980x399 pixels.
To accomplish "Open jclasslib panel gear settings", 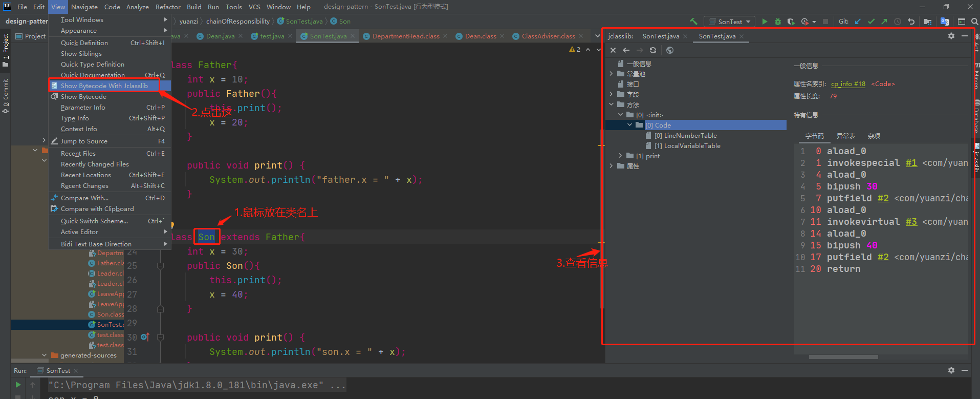I will (951, 36).
